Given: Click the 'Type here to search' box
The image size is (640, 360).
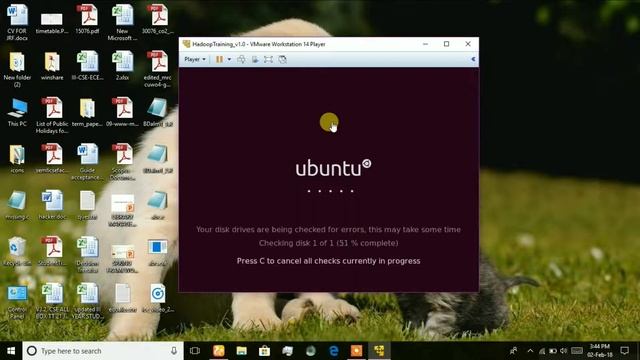Looking at the screenshot, I should click(103, 351).
